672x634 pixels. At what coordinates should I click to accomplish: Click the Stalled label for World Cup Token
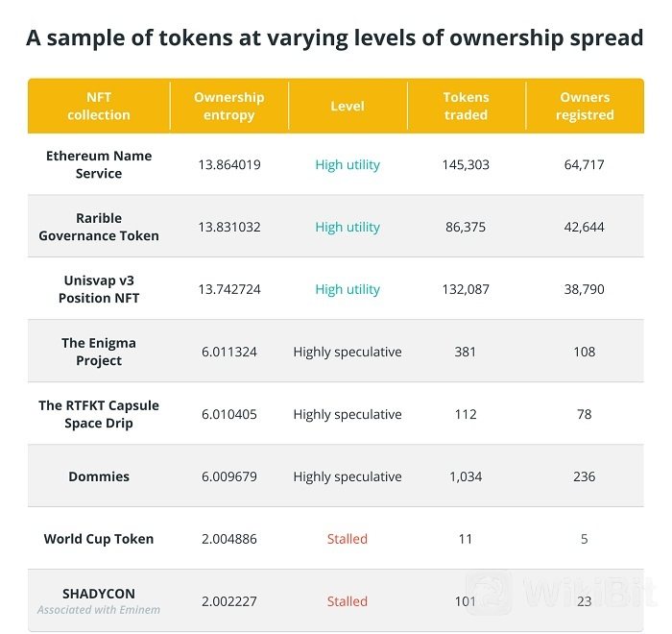coord(348,539)
